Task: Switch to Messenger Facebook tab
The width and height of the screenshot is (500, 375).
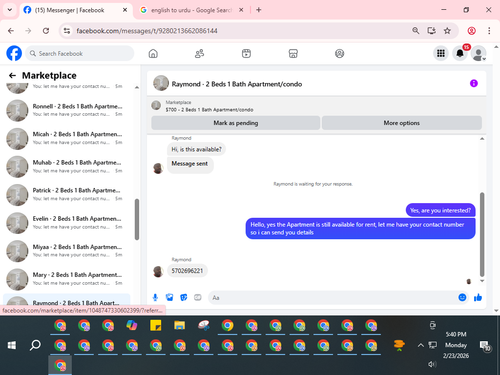Action: tap(70, 10)
